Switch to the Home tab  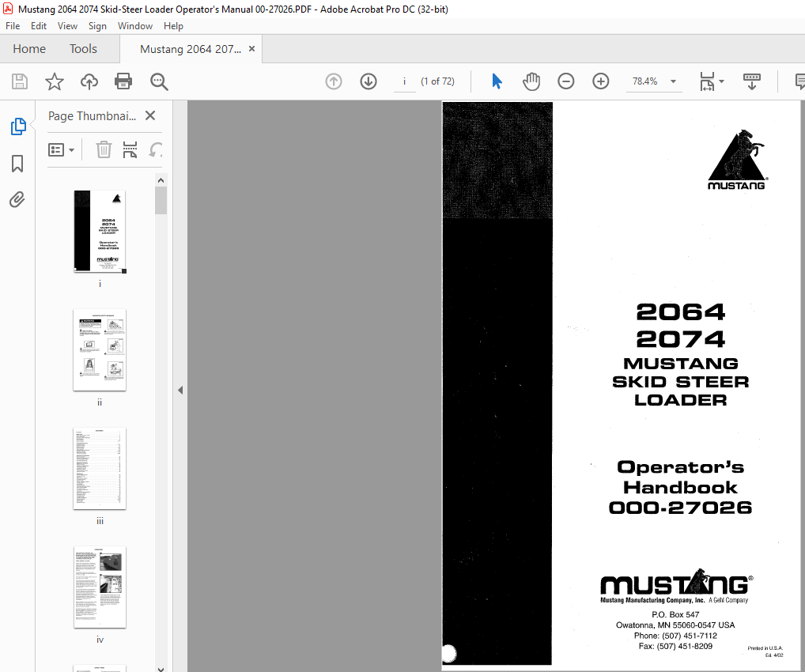[29, 49]
